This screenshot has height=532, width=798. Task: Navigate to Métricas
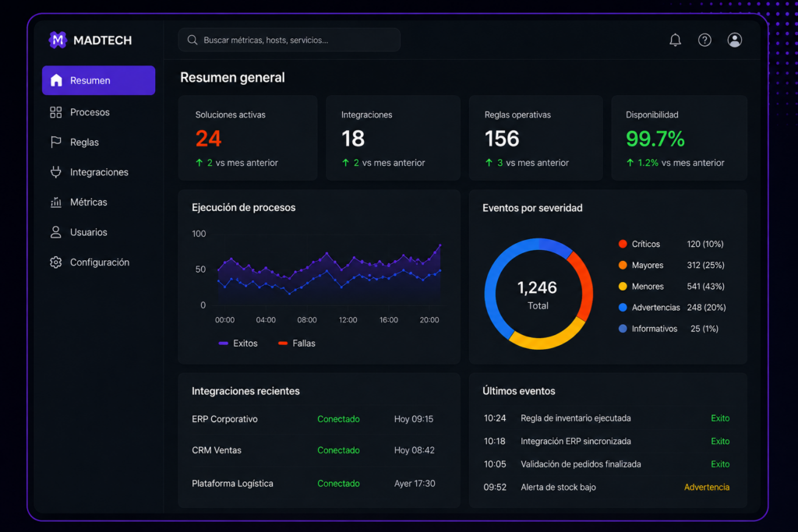99,203
